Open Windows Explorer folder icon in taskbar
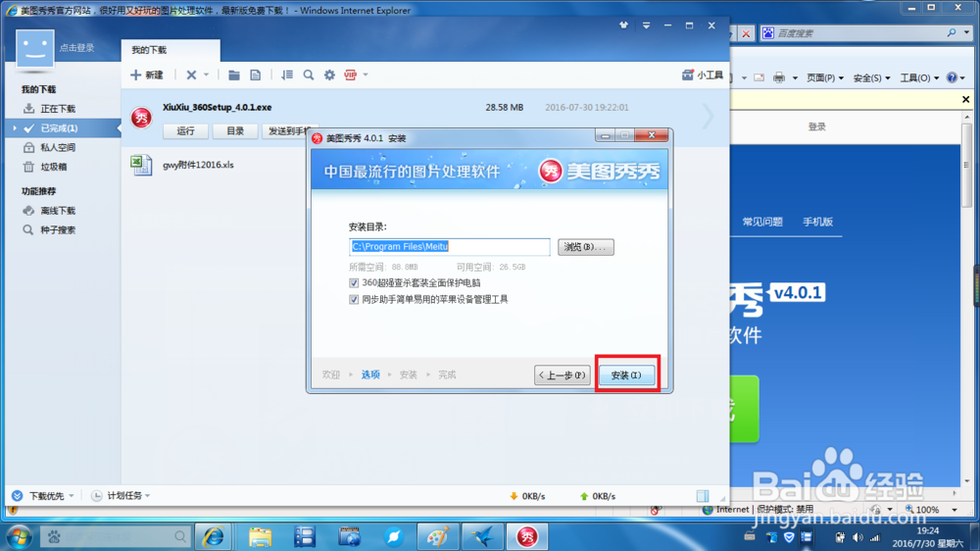Screen dimensions: 980x551 tap(260, 536)
